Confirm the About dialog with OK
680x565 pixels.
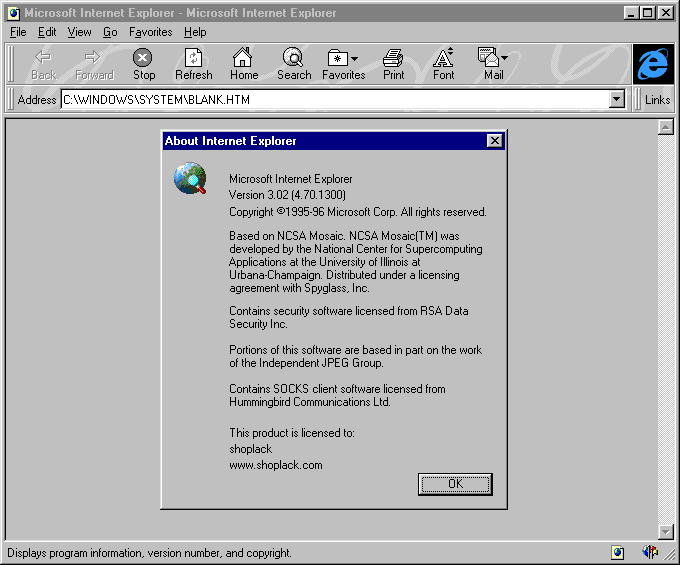[x=455, y=484]
